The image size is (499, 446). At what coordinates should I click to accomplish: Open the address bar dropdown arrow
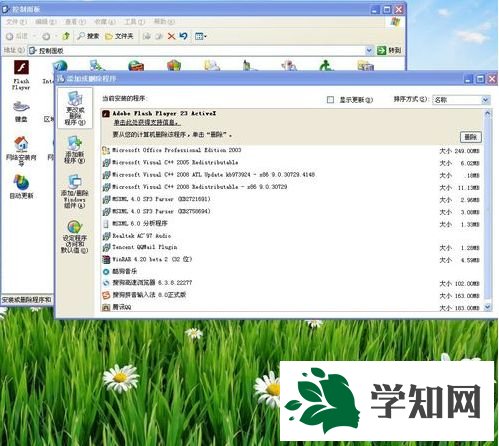tap(369, 50)
